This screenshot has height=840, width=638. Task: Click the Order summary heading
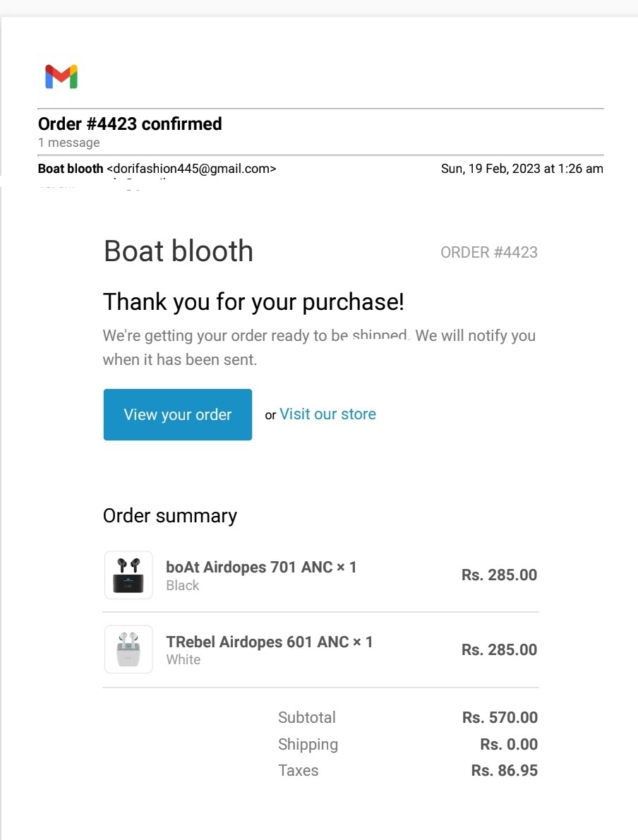170,516
